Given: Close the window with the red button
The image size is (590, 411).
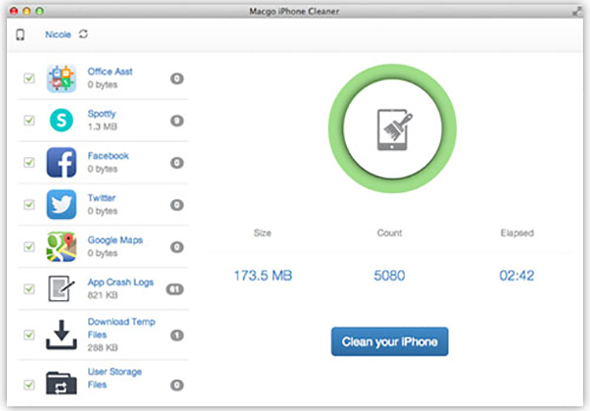Looking at the screenshot, I should (x=14, y=11).
